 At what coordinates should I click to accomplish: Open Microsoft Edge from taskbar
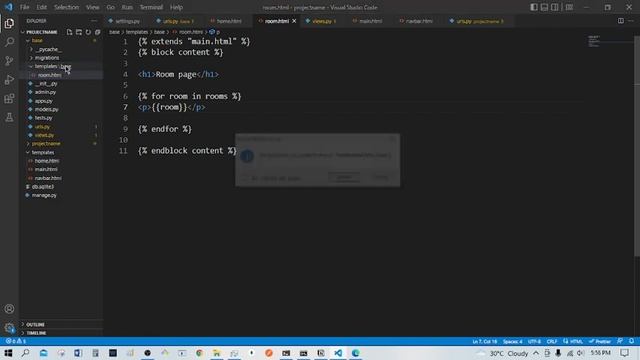coord(356,353)
